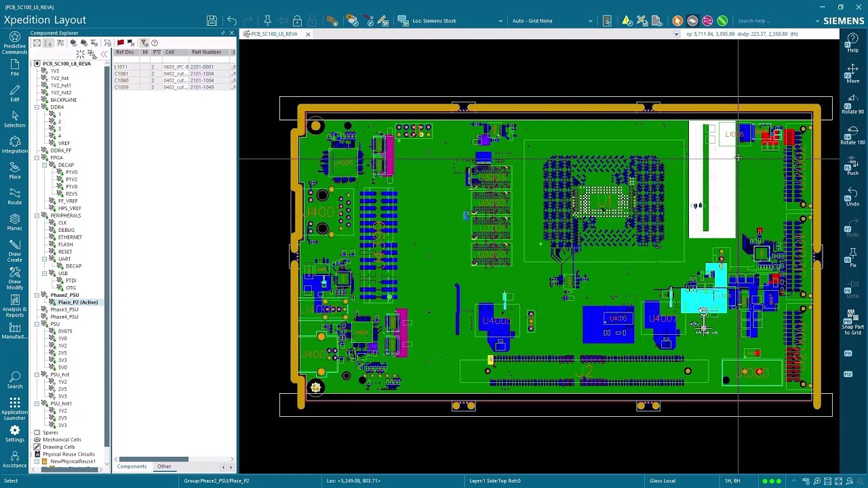The image size is (868, 488).
Task: Open the Place sidebar menu
Action: [x=14, y=171]
